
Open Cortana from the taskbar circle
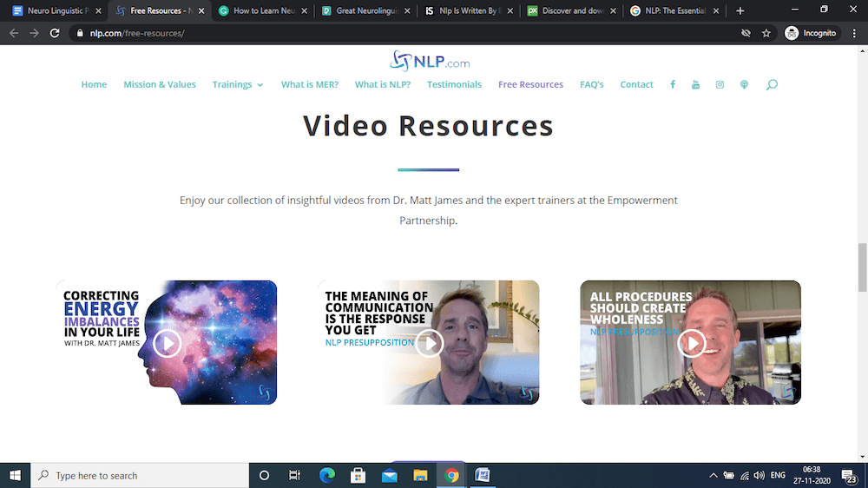(x=264, y=475)
